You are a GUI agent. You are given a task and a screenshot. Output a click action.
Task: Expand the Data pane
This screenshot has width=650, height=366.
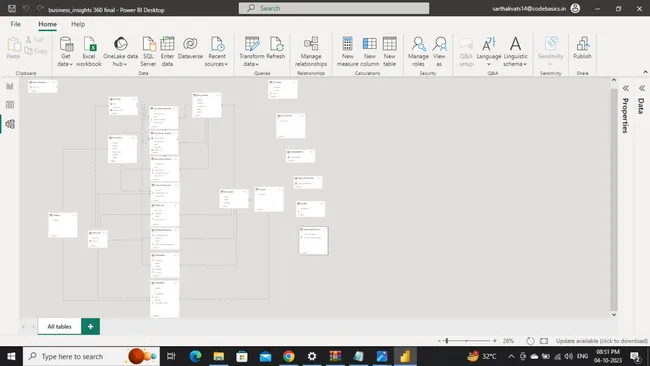click(x=642, y=88)
